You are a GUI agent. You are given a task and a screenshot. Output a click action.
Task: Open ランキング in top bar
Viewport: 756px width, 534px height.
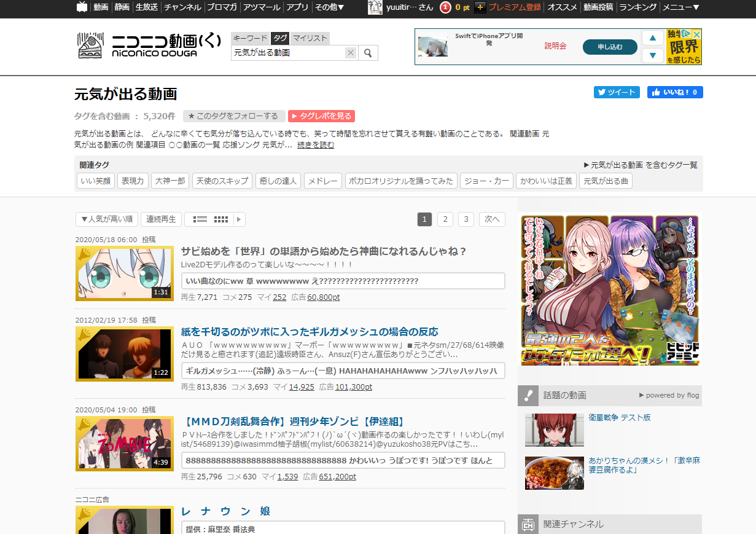[637, 7]
